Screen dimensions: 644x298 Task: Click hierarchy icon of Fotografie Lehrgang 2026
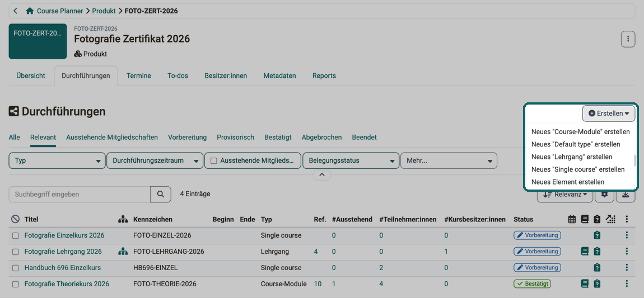coord(123,251)
